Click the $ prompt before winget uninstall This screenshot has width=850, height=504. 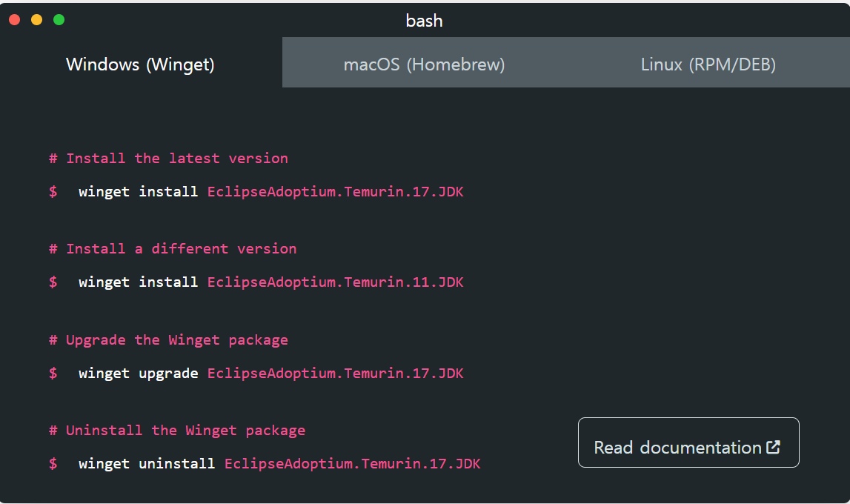[x=53, y=464]
